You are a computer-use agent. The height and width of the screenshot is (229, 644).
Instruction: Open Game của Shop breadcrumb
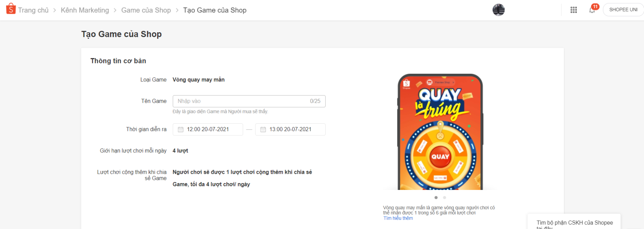click(146, 10)
